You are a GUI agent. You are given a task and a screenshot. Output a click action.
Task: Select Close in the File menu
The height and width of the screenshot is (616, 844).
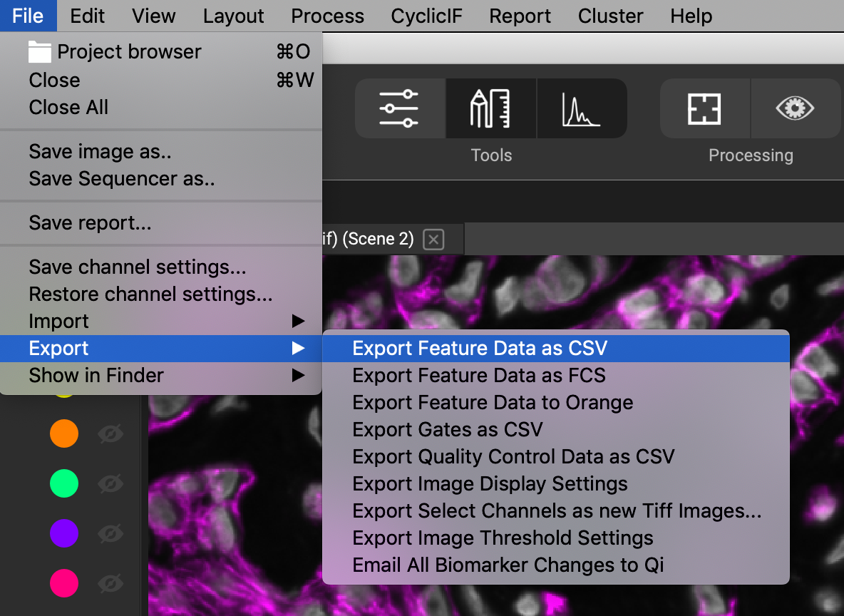161,81
